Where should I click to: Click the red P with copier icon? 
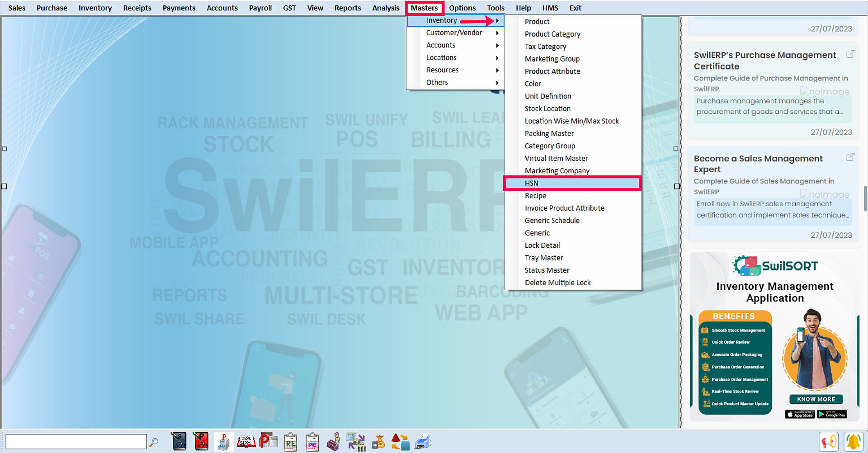[269, 441]
